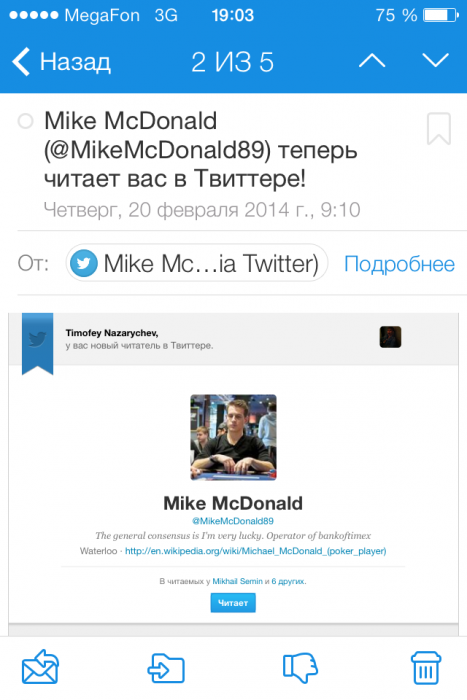Toggle the unread circle marker
This screenshot has height=700, width=467.
25,121
